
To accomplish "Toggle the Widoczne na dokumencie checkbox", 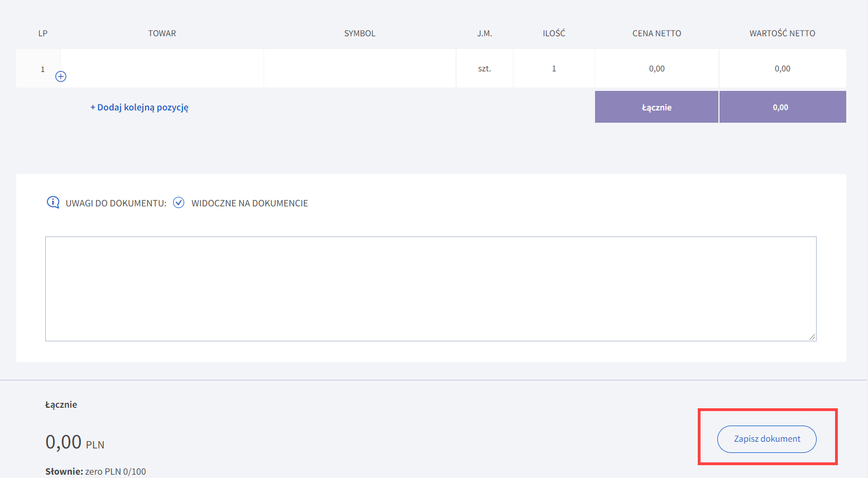I will [179, 202].
